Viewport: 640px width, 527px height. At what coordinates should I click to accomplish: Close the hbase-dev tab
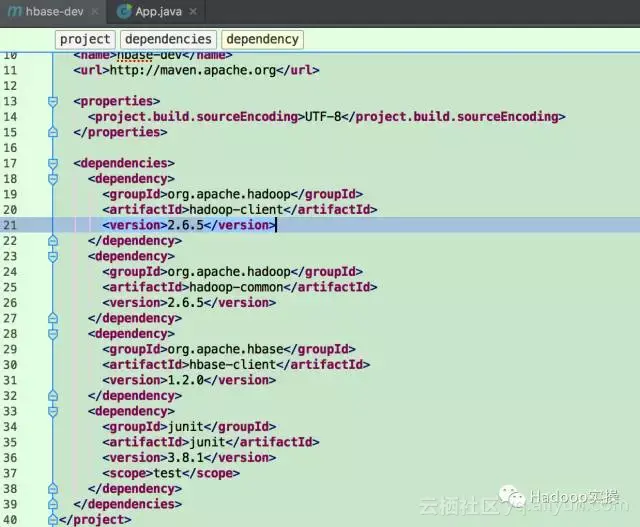95,12
